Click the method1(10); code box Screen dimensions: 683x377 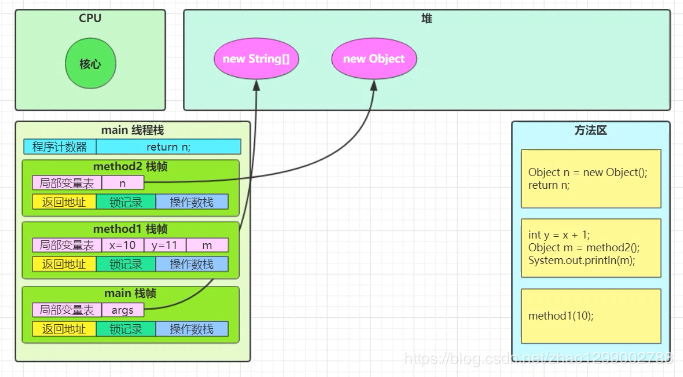(x=591, y=316)
